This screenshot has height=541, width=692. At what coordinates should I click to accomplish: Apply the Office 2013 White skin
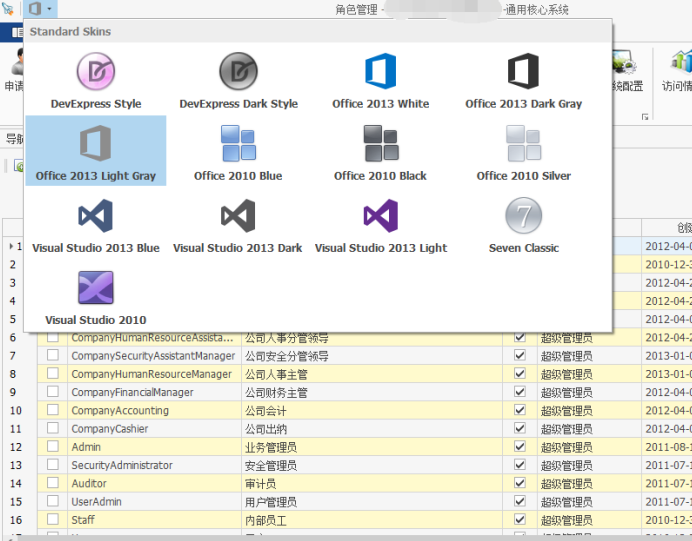(x=380, y=80)
